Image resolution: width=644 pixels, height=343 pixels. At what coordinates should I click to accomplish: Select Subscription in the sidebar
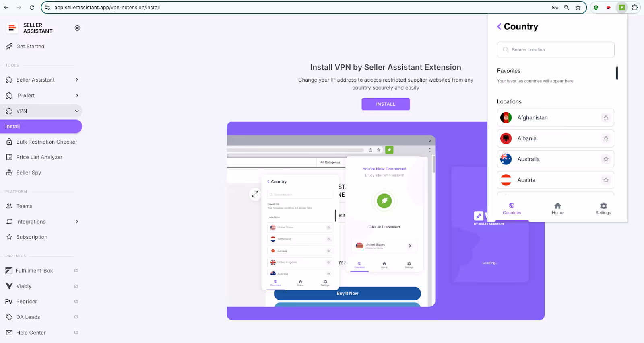[32, 237]
